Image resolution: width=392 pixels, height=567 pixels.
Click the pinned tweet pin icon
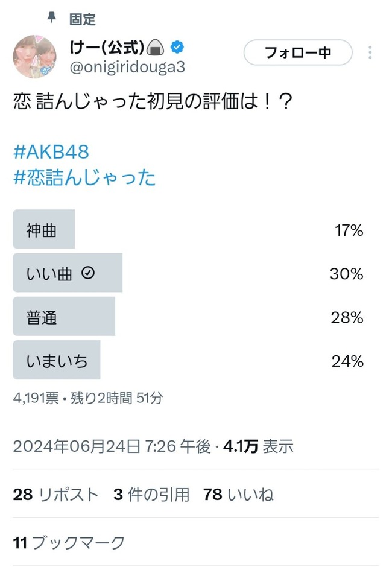point(52,18)
